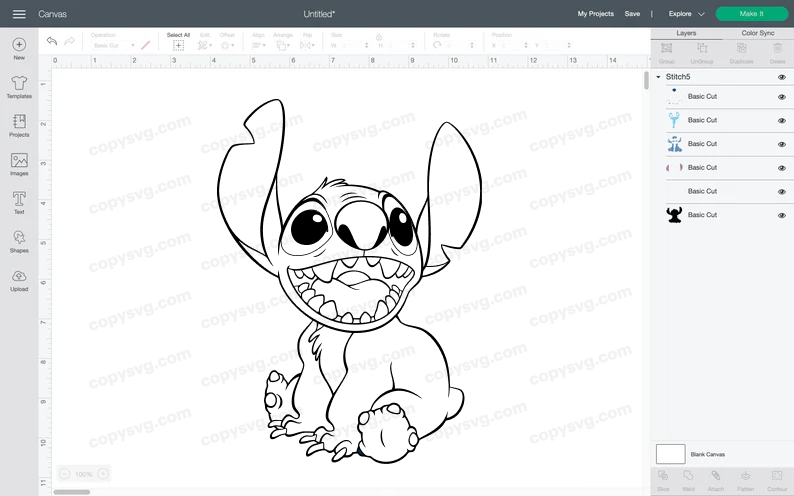Hide the blue body thumbnail layer
The height and width of the screenshot is (496, 794).
tap(782, 144)
